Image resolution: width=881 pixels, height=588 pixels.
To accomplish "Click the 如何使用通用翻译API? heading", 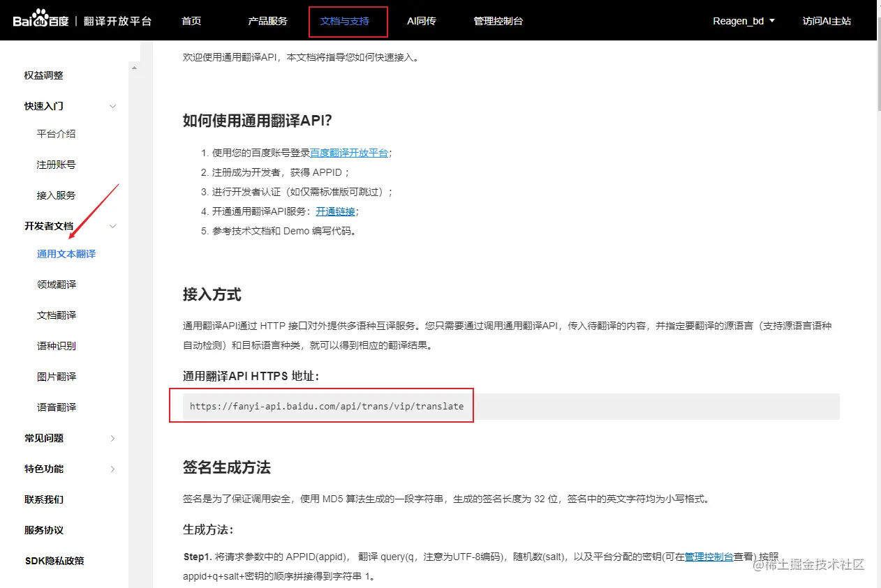I will pos(258,121).
